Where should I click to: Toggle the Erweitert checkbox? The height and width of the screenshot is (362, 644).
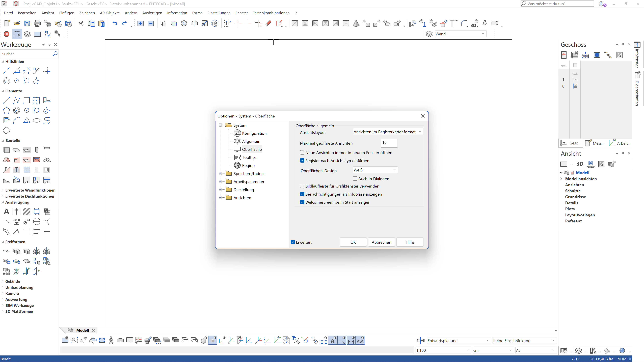(x=293, y=242)
